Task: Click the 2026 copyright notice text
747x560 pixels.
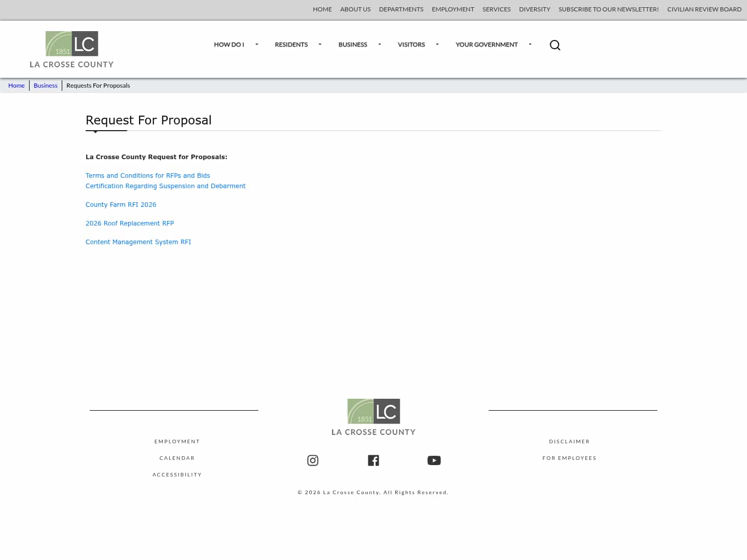Action: point(373,493)
